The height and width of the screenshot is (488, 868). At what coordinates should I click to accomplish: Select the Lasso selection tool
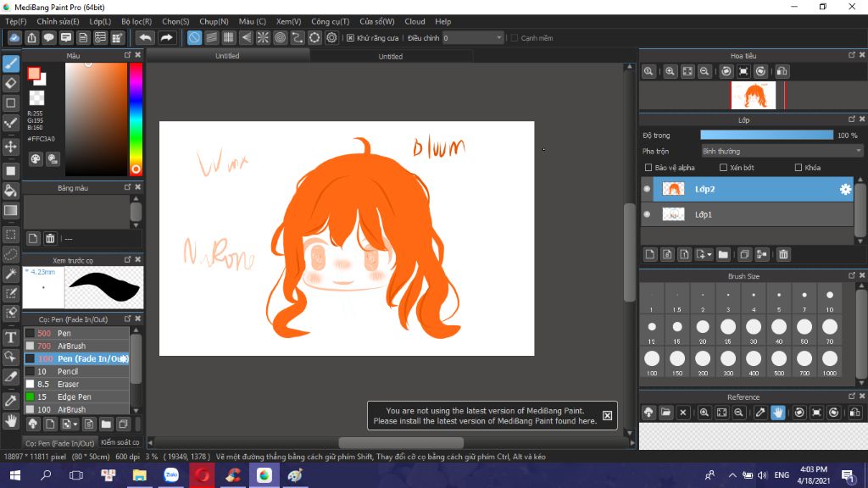11,254
